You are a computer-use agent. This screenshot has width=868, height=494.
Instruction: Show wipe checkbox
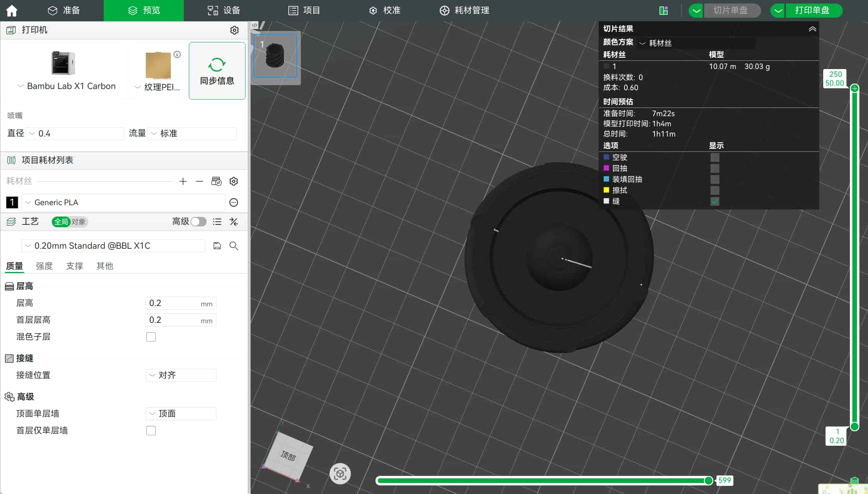tap(715, 190)
